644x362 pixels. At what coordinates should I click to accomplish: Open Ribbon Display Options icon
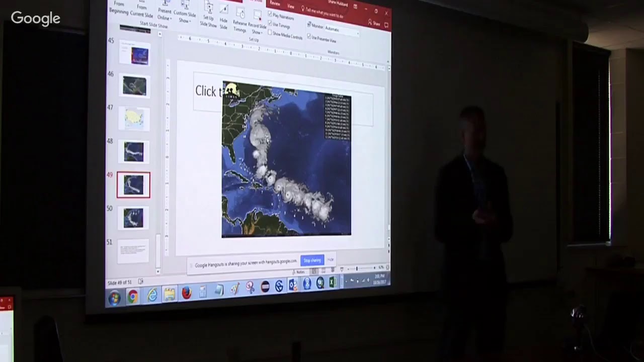point(355,7)
